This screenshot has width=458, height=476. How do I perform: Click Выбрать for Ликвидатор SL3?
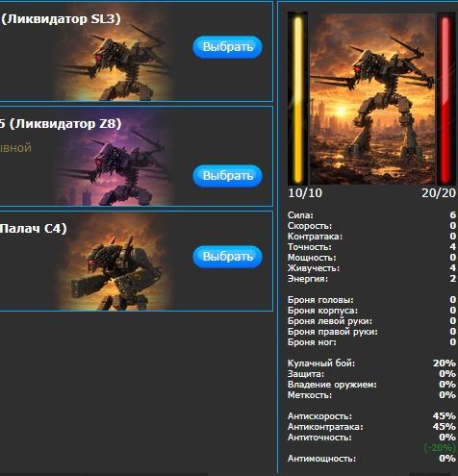pyautogui.click(x=227, y=47)
